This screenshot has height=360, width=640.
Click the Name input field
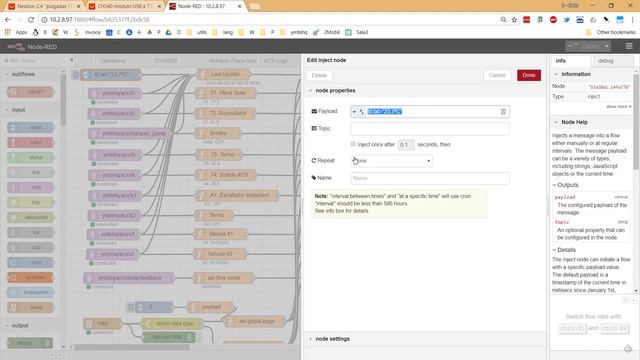430,178
